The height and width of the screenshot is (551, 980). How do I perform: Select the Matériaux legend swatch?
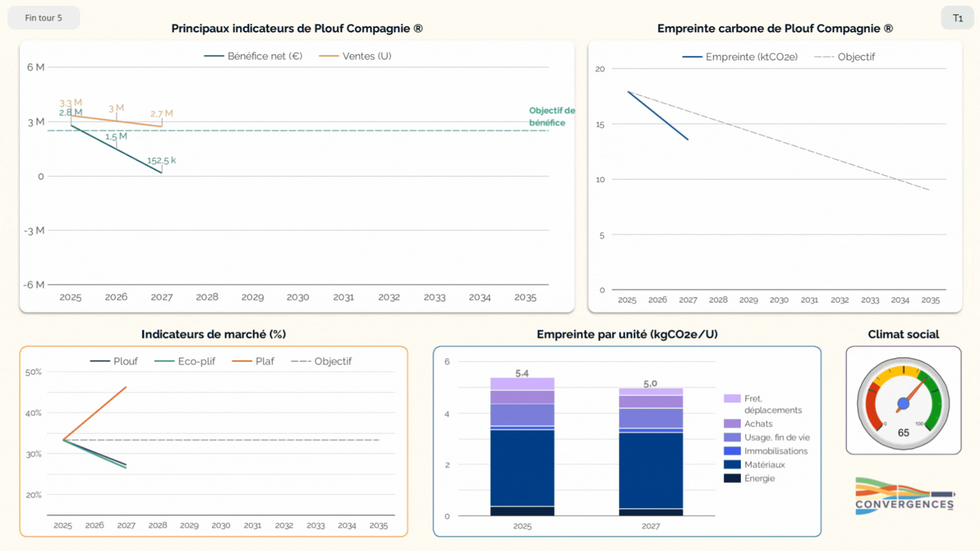[732, 464]
